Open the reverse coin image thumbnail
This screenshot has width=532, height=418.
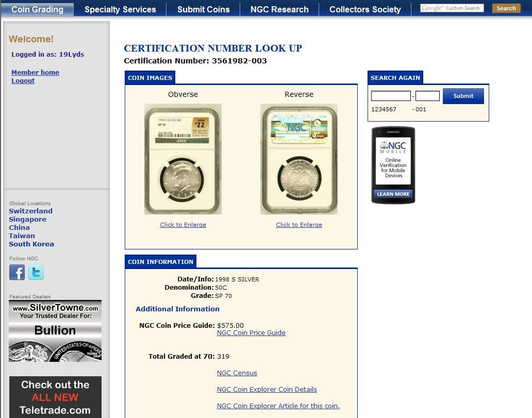pyautogui.click(x=299, y=159)
